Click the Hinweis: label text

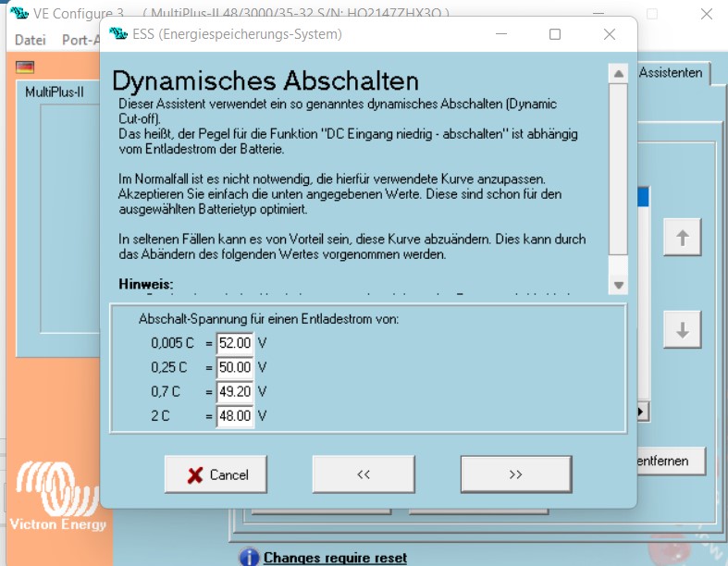(x=146, y=284)
